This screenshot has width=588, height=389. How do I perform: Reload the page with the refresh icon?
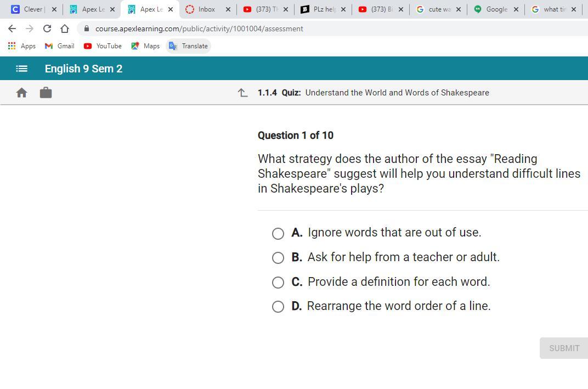pos(47,29)
